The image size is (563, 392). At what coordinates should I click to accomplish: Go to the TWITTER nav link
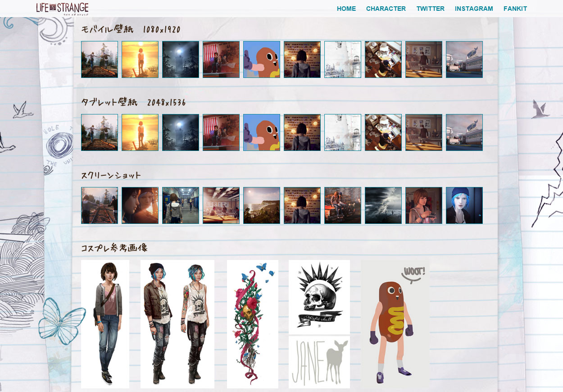click(x=431, y=9)
